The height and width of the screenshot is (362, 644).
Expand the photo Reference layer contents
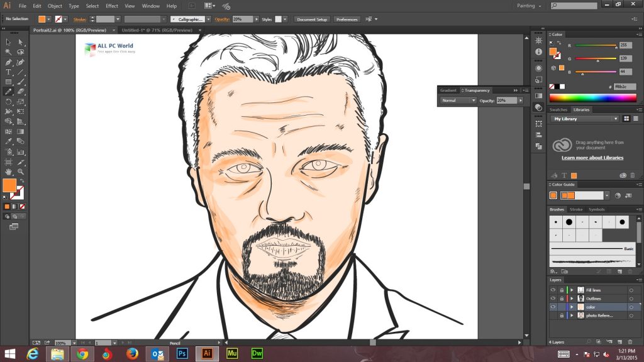pyautogui.click(x=572, y=315)
